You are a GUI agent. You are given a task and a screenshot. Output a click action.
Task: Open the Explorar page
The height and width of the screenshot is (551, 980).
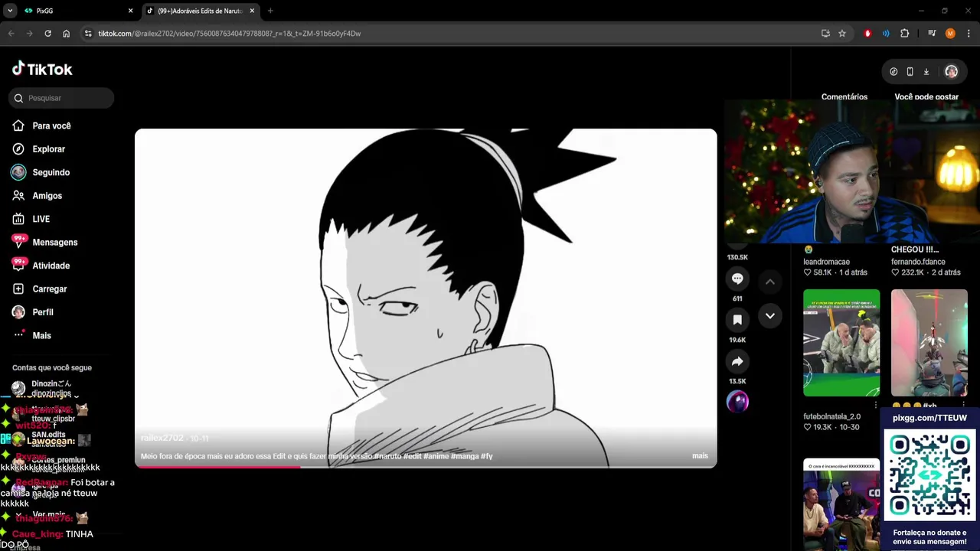48,149
